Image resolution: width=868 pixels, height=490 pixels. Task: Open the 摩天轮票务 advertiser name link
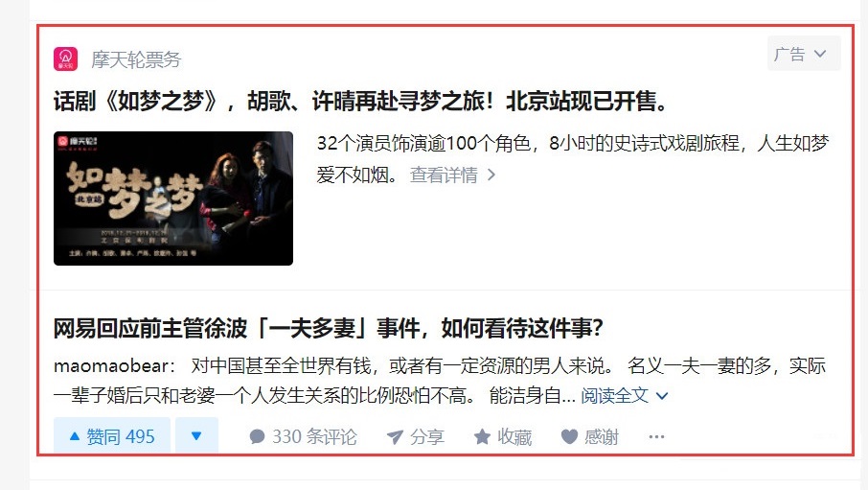pos(136,59)
